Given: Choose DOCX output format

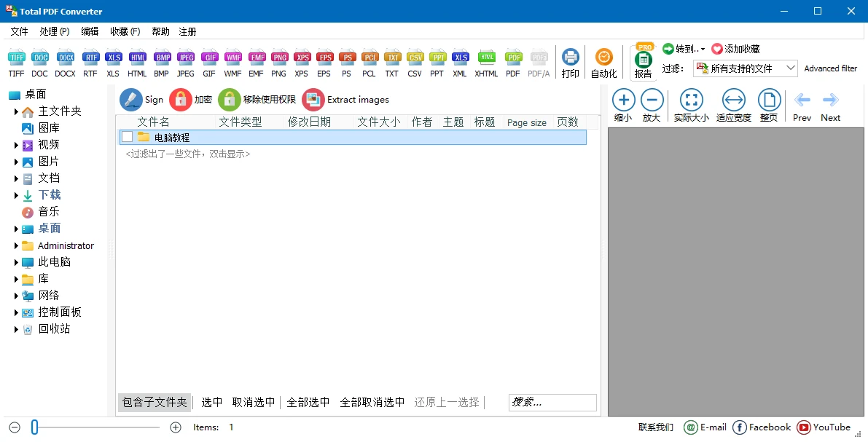Looking at the screenshot, I should pyautogui.click(x=66, y=63).
